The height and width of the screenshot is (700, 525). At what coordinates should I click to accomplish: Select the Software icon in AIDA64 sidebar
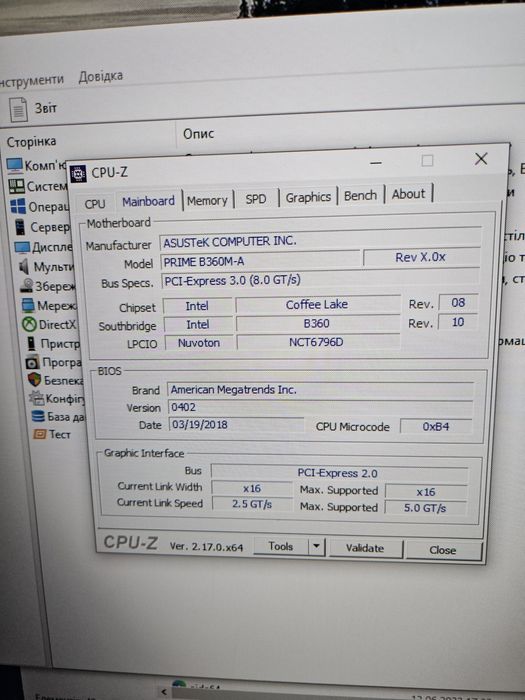pos(32,362)
